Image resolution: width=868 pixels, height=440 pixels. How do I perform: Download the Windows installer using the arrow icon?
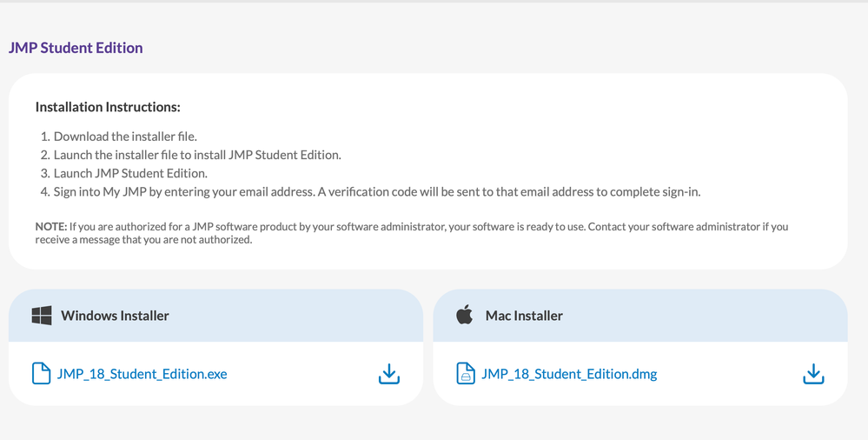(x=388, y=374)
